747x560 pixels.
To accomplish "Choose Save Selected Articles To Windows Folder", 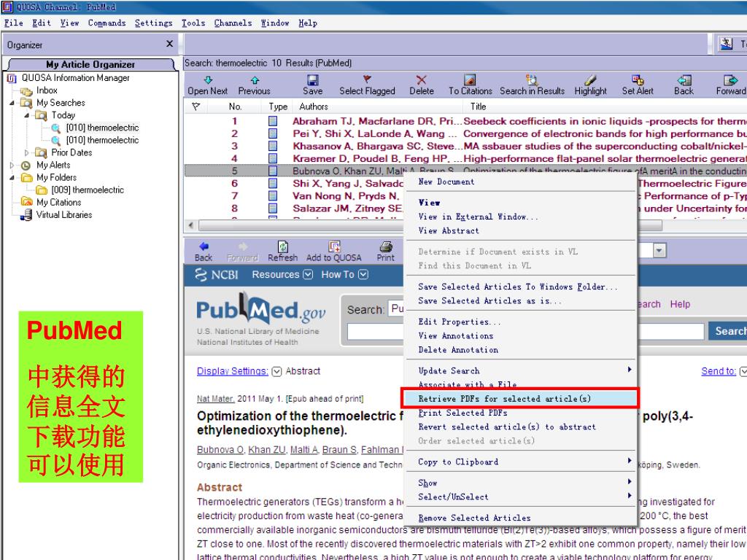I will tap(519, 286).
